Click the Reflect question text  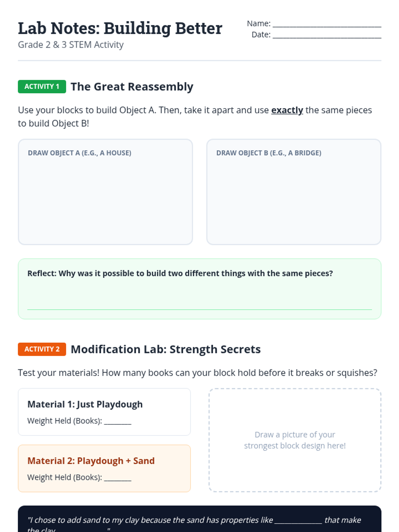point(180,273)
